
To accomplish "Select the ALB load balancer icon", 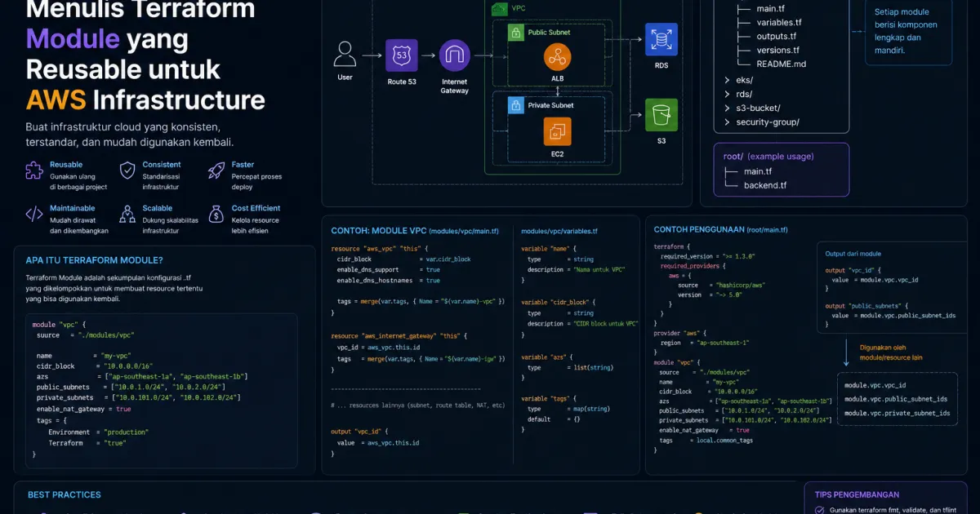I will [x=558, y=57].
